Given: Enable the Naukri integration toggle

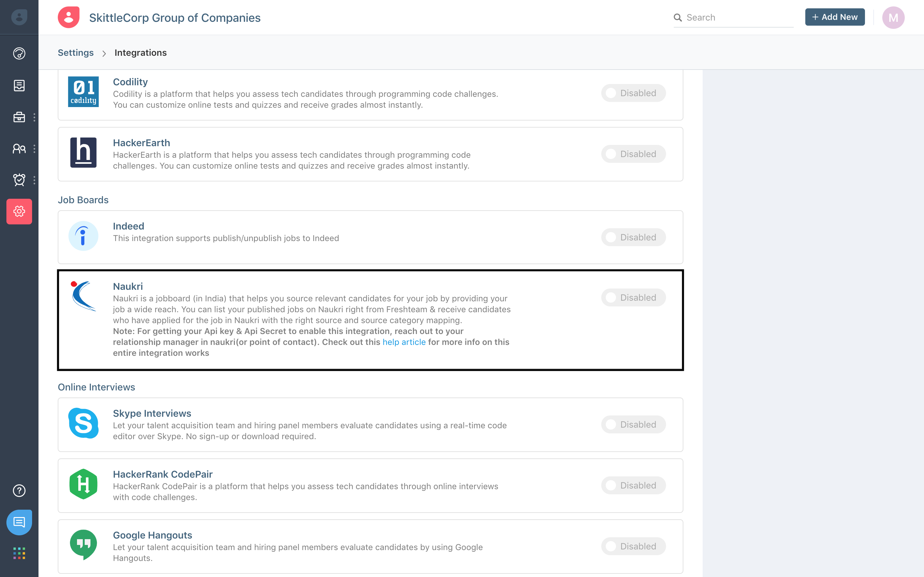Looking at the screenshot, I should pyautogui.click(x=633, y=298).
